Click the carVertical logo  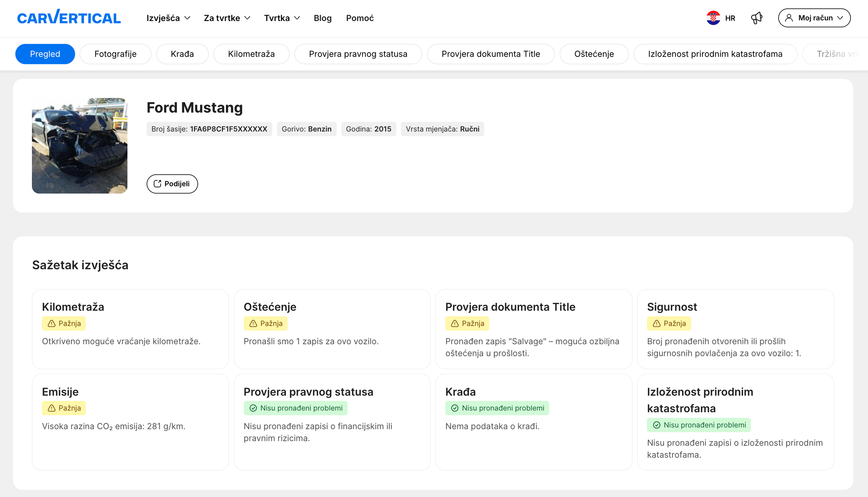(x=69, y=17)
